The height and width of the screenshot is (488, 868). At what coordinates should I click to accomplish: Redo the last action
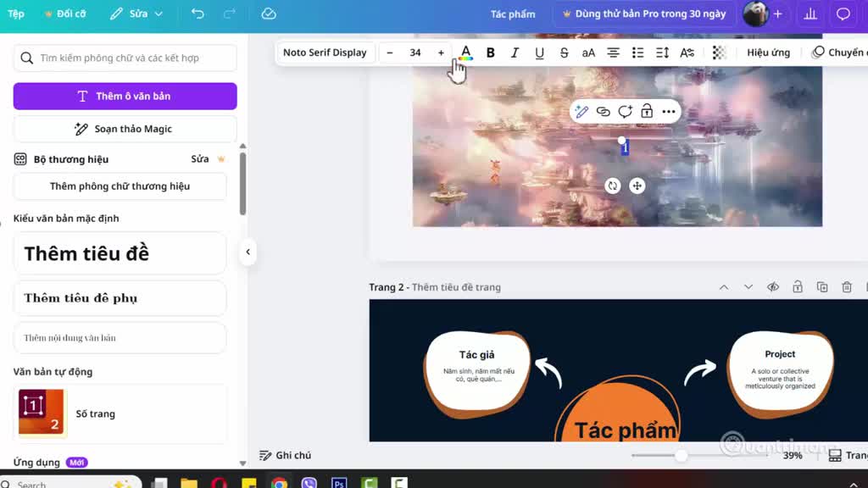click(x=229, y=14)
